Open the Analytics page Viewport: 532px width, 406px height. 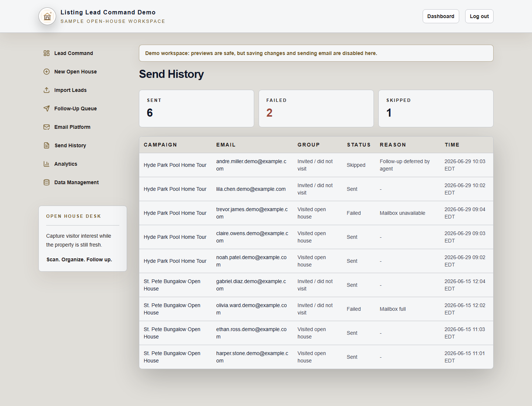66,164
